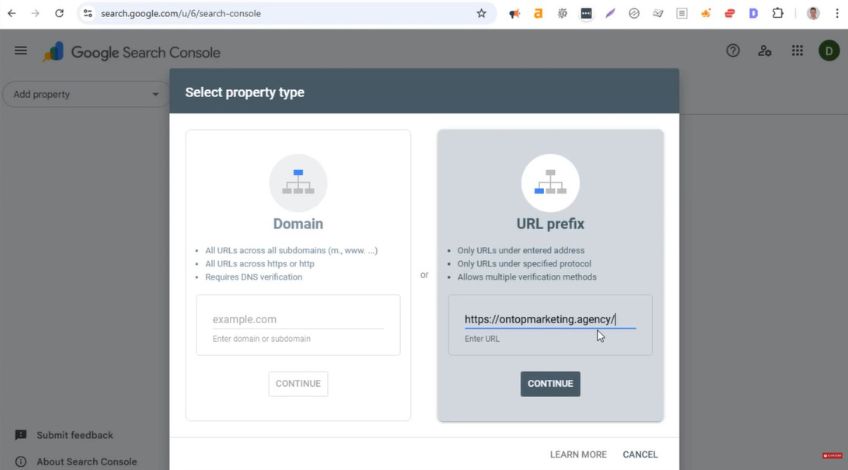Open the dark square extension icon
This screenshot has height=470, width=848.
click(x=586, y=14)
